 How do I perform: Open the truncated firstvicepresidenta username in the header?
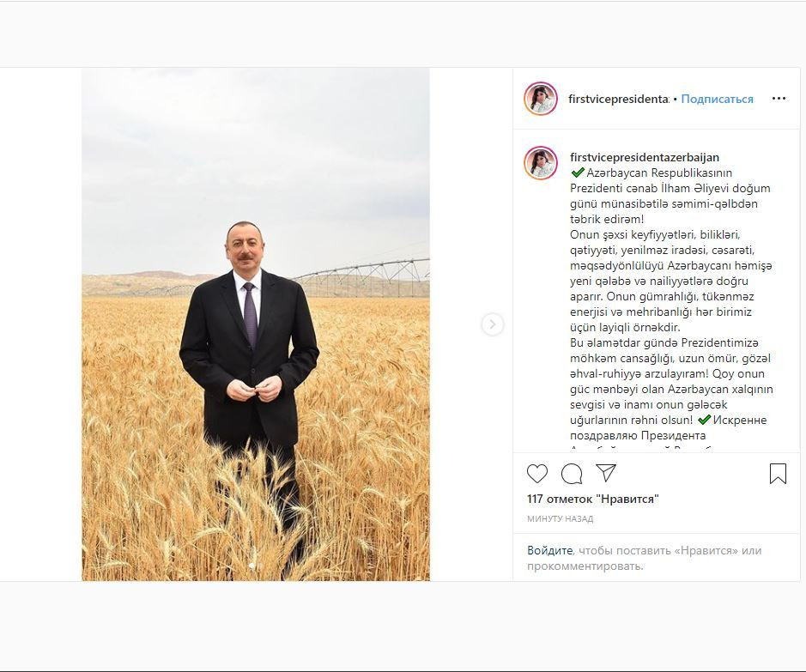pos(618,99)
